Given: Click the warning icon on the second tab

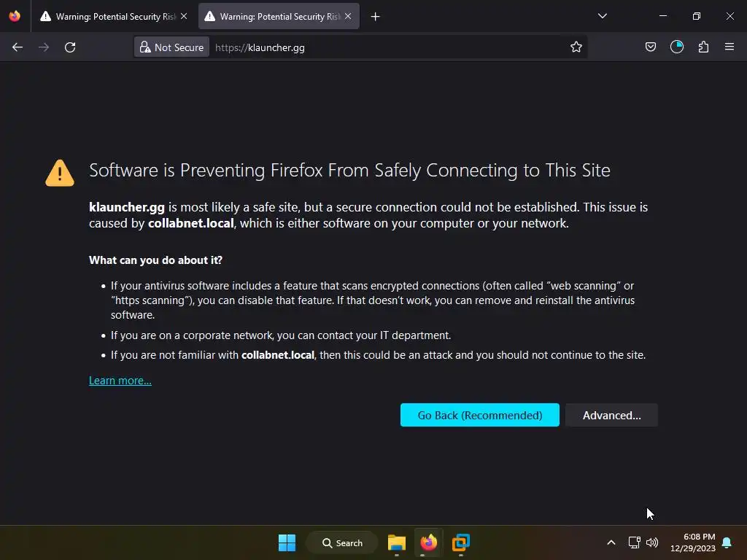Looking at the screenshot, I should [209, 16].
